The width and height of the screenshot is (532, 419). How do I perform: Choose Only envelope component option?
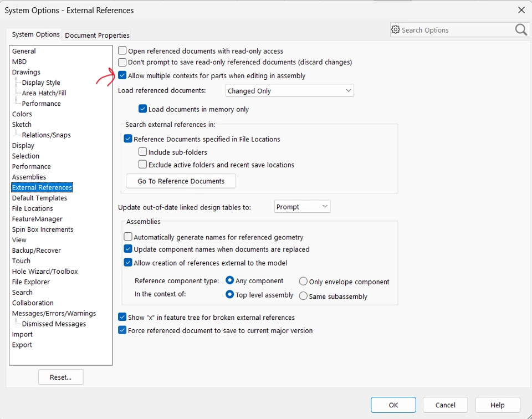pos(303,281)
